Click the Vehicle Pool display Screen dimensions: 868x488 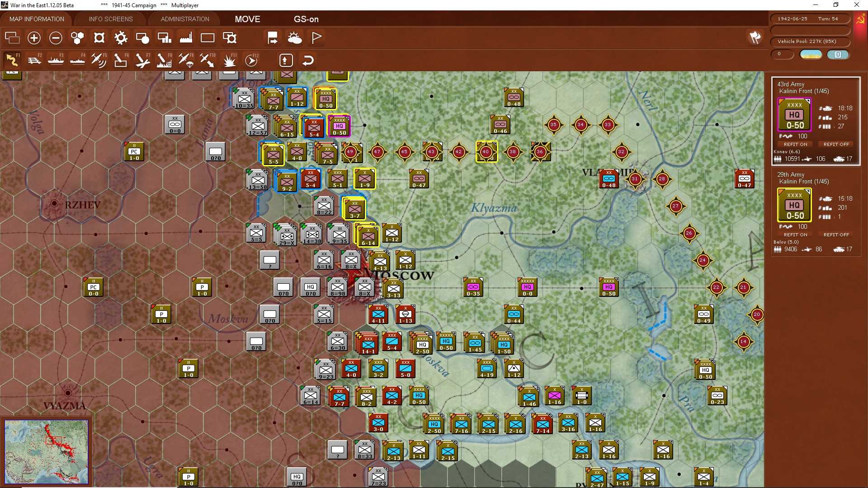point(810,41)
